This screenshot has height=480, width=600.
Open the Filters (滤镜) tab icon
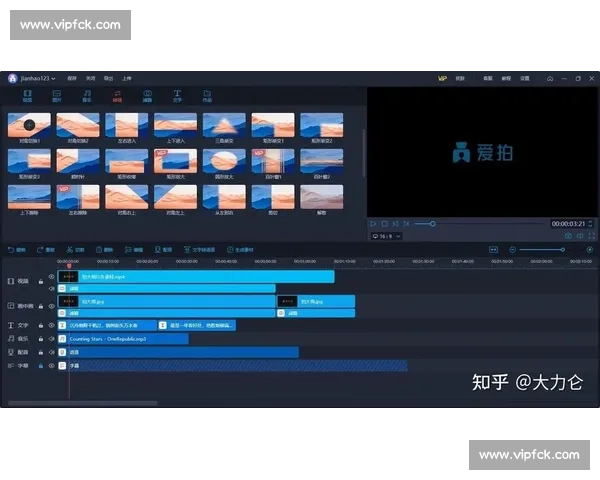pos(147,96)
